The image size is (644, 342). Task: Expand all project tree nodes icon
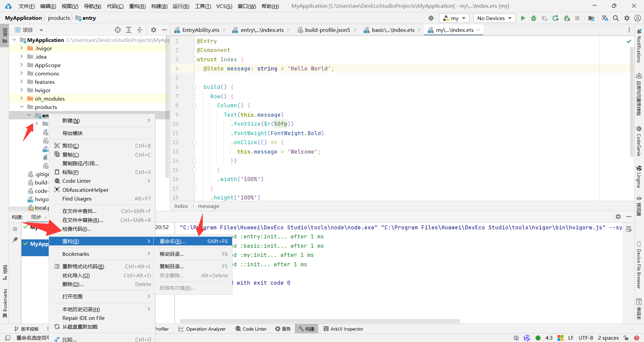click(x=128, y=30)
